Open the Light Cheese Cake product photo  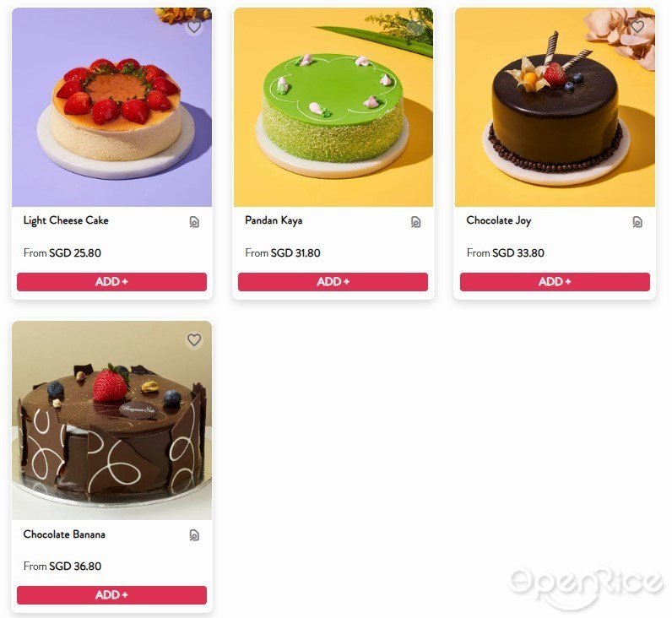(x=111, y=107)
